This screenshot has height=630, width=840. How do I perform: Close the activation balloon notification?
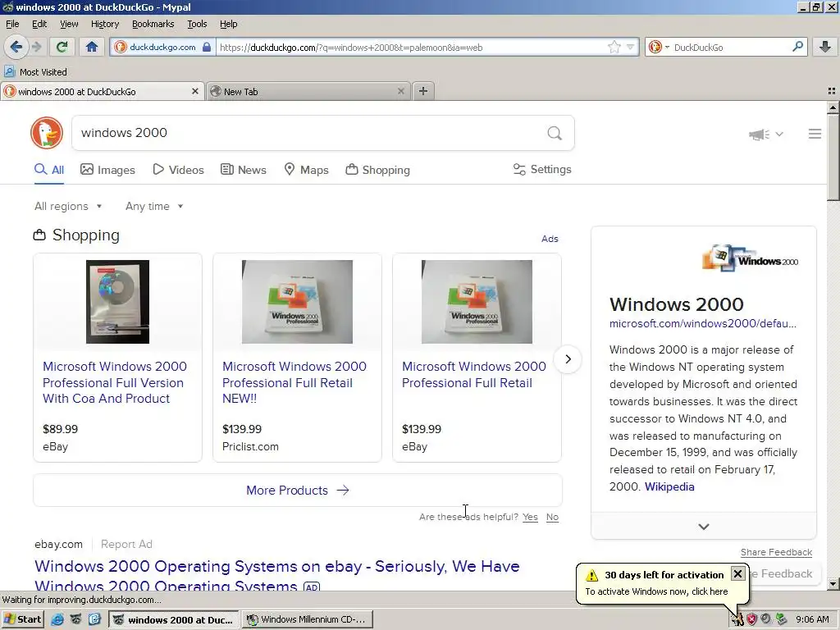click(x=737, y=574)
